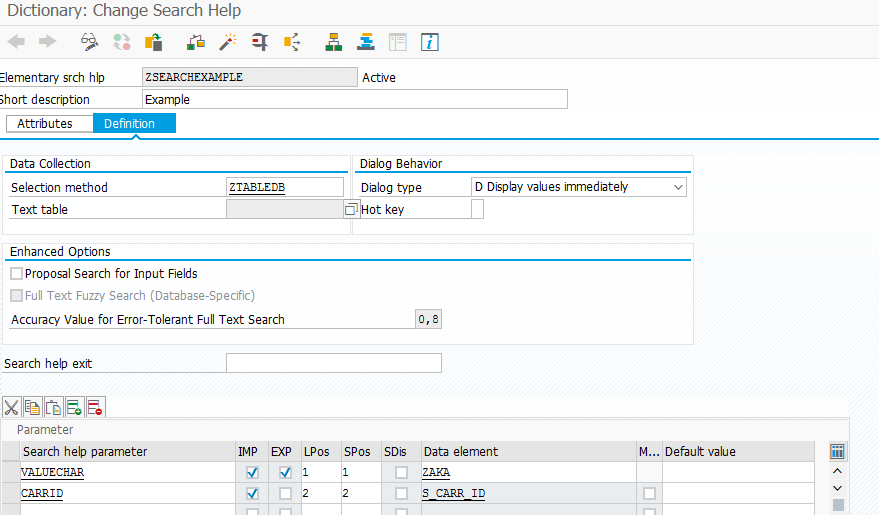Activate object with the magic wand icon
879x515 pixels.
pos(228,42)
